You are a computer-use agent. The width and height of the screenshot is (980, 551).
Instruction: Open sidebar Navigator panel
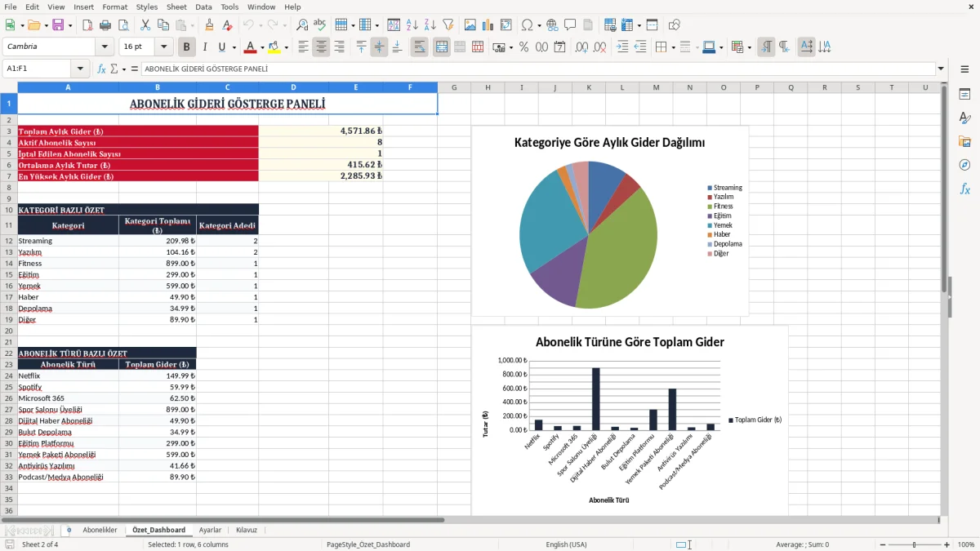pyautogui.click(x=964, y=165)
